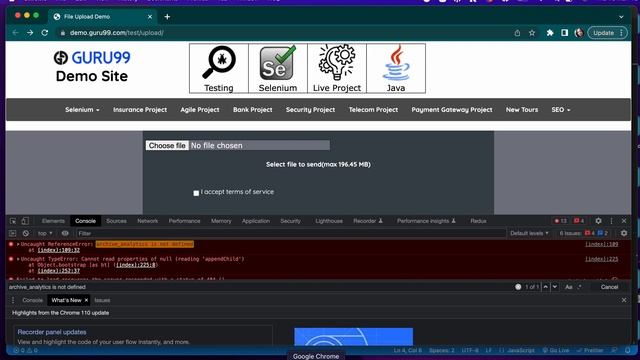
Task: Expand the Selenium menu in the site navbar
Action: [x=82, y=110]
